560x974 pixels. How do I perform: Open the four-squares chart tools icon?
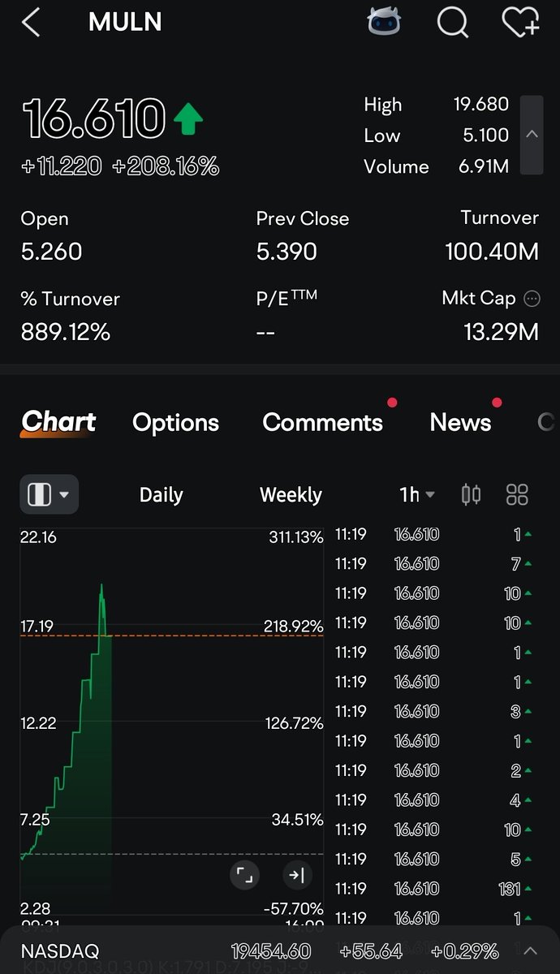[x=517, y=495]
